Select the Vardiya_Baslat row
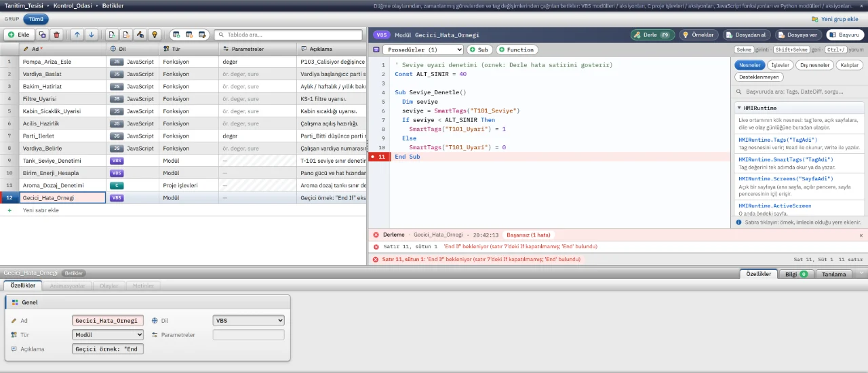Image resolution: width=868 pixels, height=373 pixels. click(x=183, y=74)
